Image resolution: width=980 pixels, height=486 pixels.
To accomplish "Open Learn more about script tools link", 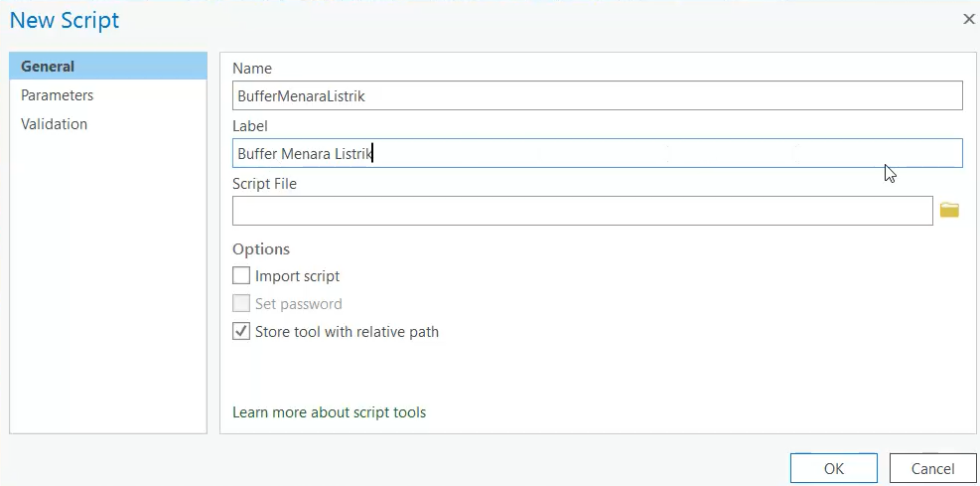I will point(329,411).
